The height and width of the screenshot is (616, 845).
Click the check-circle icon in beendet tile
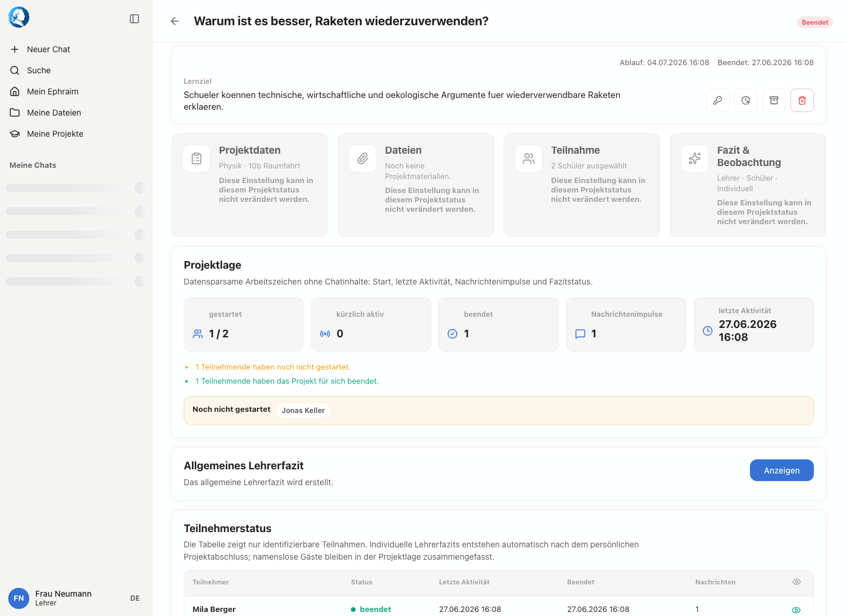click(452, 334)
